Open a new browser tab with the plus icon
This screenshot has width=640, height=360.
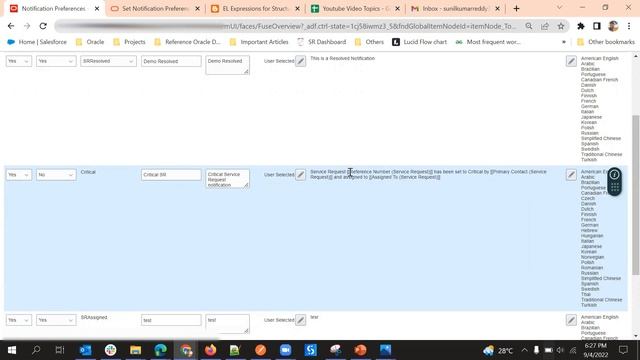(x=516, y=9)
